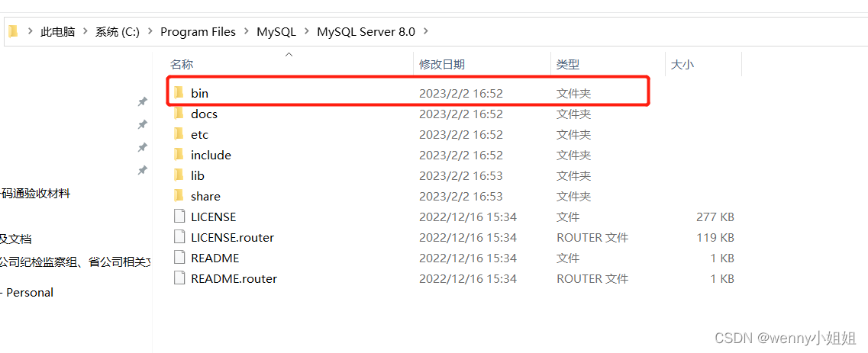Screen dimensions: 868x353
Task: Click the 119 KB size value
Action: point(716,238)
